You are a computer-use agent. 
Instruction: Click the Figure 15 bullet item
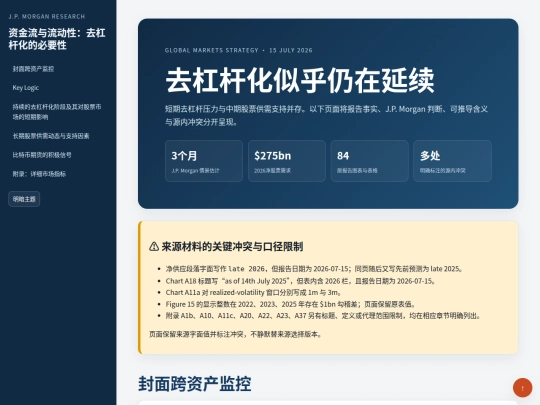click(x=291, y=304)
